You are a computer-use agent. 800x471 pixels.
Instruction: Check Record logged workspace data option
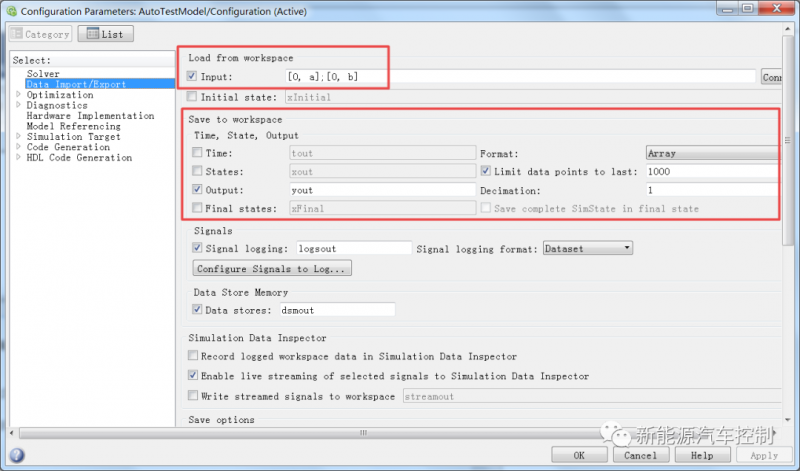194,356
